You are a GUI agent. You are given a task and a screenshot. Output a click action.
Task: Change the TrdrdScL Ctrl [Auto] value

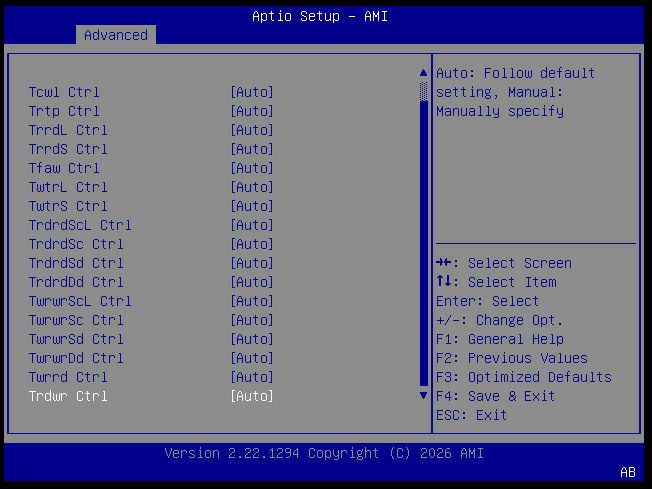252,225
